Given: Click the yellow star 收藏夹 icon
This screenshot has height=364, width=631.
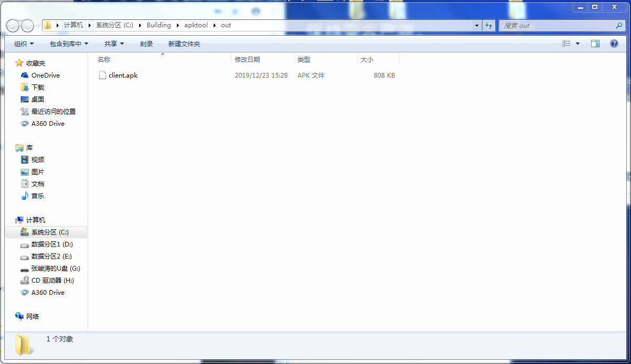Looking at the screenshot, I should [19, 63].
